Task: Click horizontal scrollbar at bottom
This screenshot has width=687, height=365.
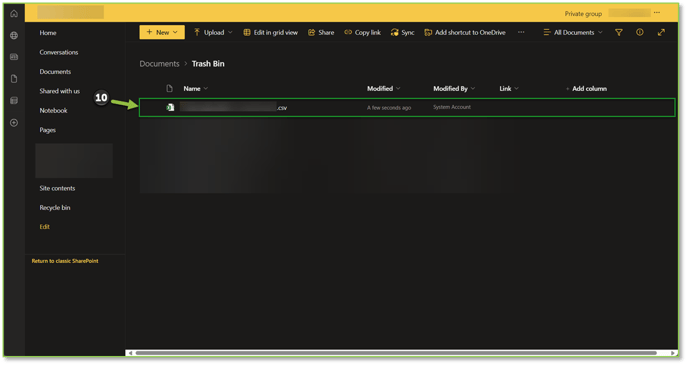Action: click(x=396, y=353)
